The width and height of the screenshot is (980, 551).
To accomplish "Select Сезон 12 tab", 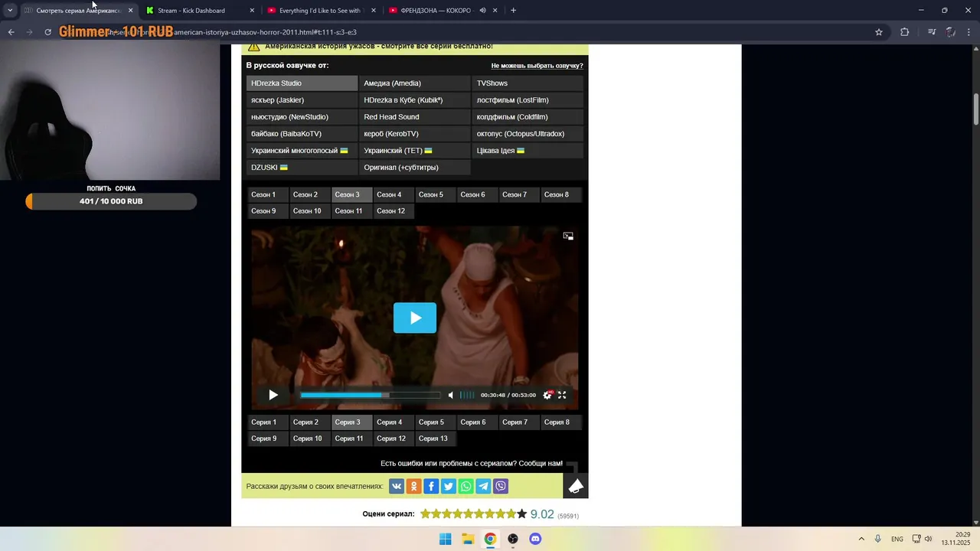I will pos(394,210).
